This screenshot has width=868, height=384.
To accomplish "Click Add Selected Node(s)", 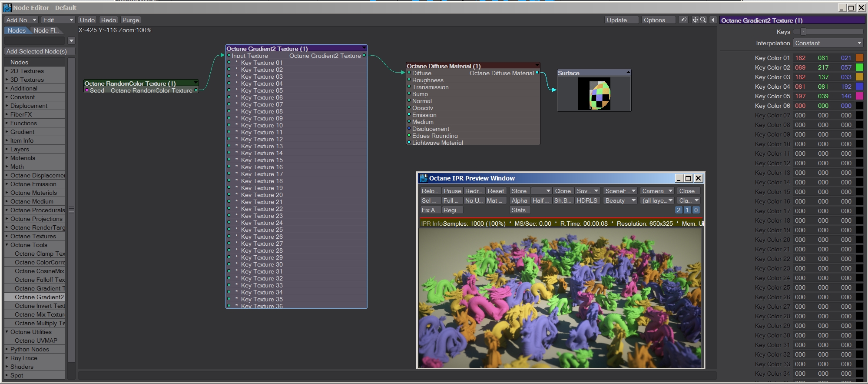I will pyautogui.click(x=40, y=51).
